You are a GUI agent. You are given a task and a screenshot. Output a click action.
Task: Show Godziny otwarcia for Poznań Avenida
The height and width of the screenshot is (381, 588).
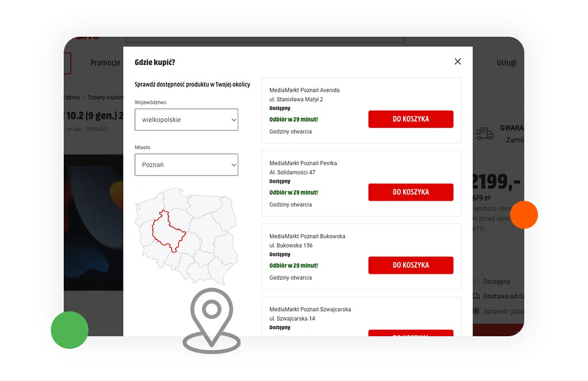pyautogui.click(x=291, y=132)
